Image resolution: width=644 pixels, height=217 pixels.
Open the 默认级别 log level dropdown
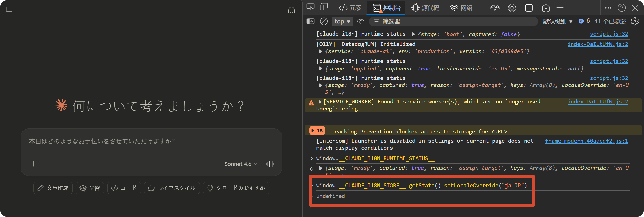[x=558, y=21]
